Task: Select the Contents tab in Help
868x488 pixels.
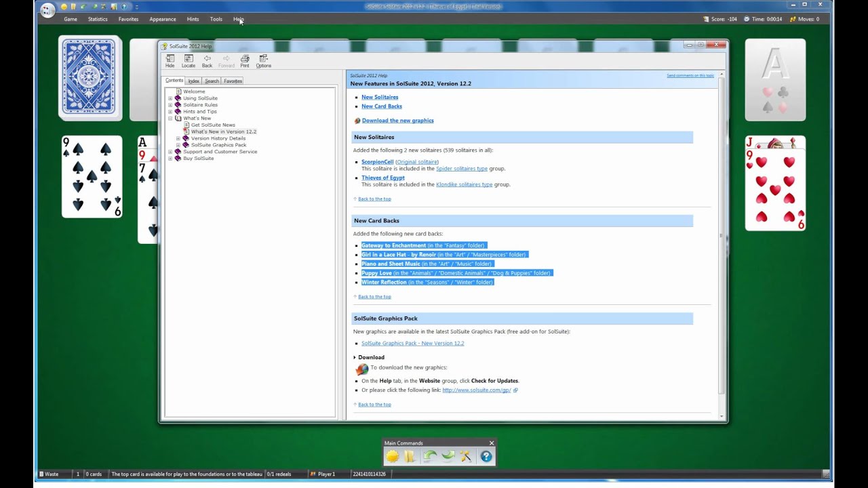Action: 174,81
